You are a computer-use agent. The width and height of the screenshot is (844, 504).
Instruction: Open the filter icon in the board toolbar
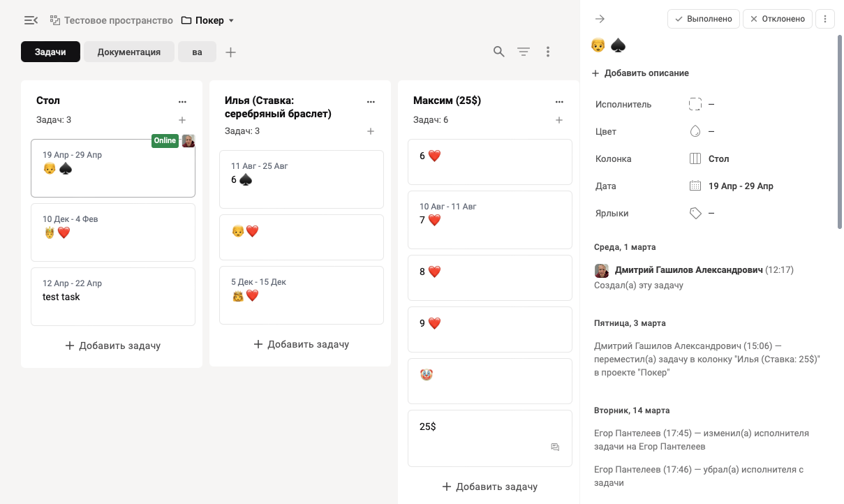click(x=524, y=52)
